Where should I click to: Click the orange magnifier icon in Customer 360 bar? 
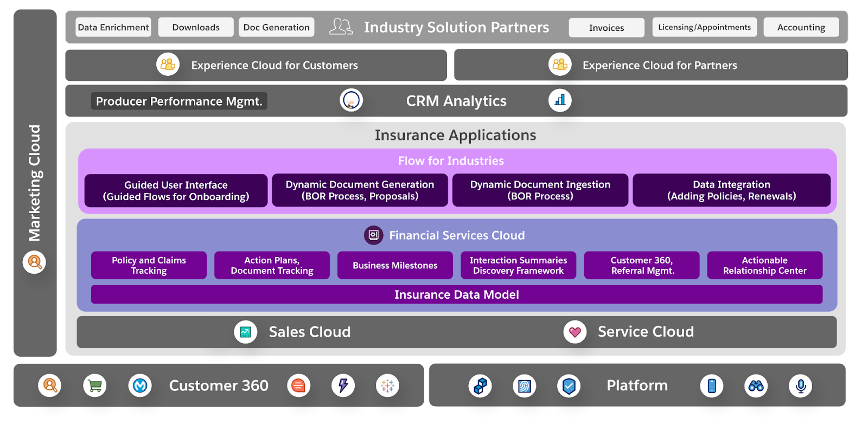[x=50, y=386]
